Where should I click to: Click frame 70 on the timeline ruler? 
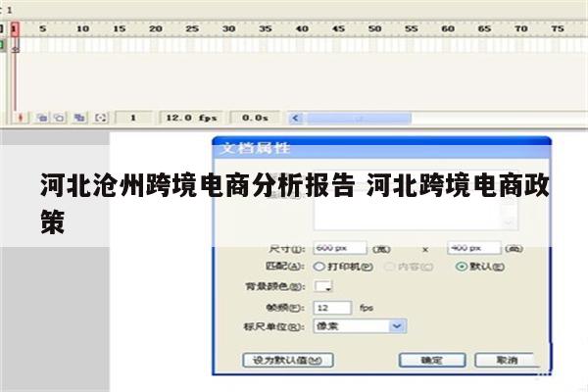point(521,28)
